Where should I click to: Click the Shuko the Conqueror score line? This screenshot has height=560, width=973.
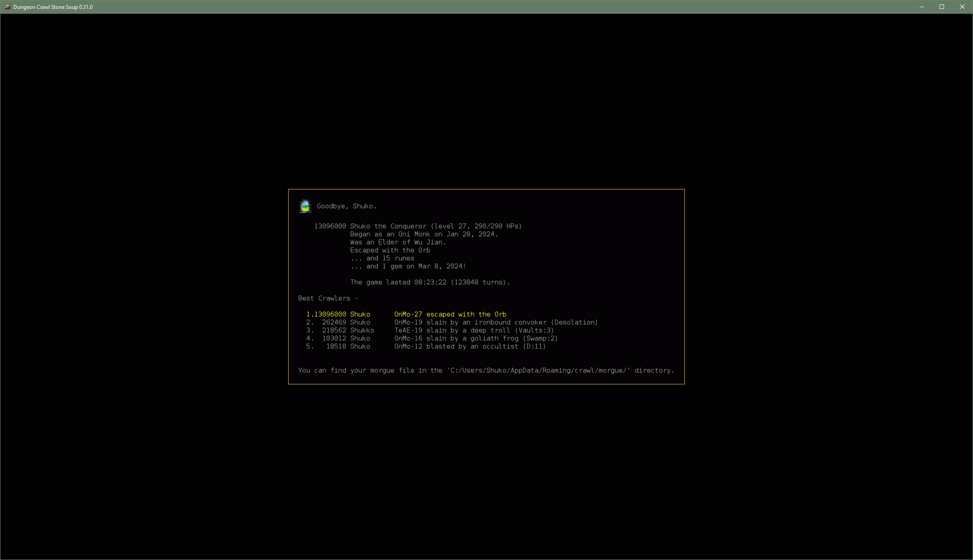click(x=418, y=226)
